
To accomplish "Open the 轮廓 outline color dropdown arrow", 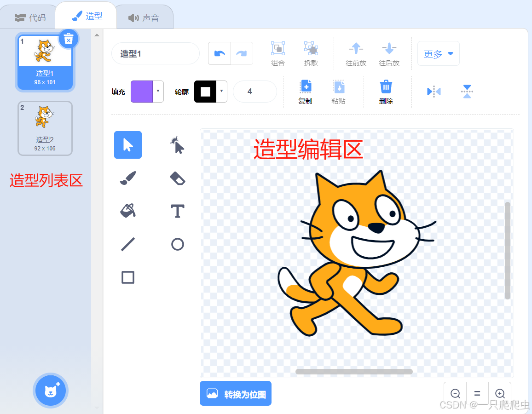I will pos(221,91).
